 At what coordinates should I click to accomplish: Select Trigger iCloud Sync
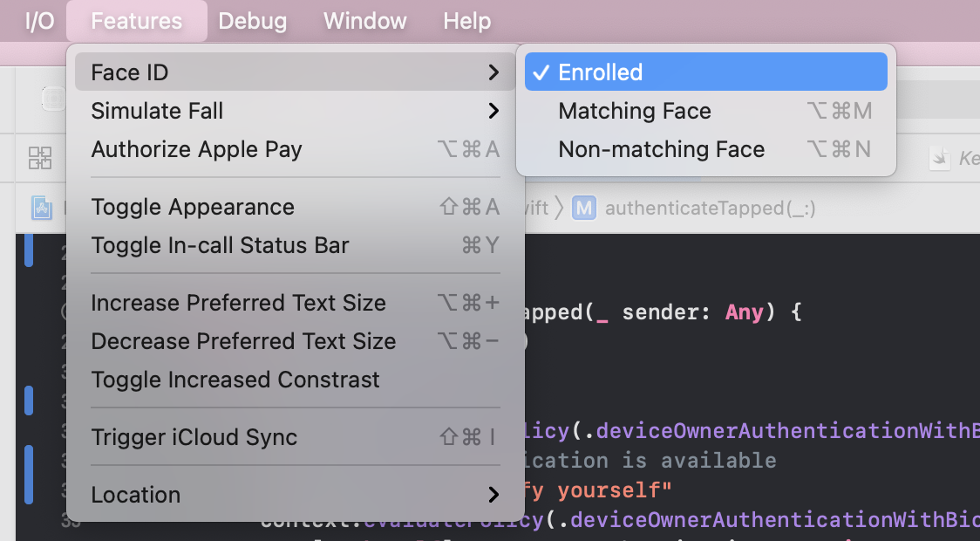(296, 437)
